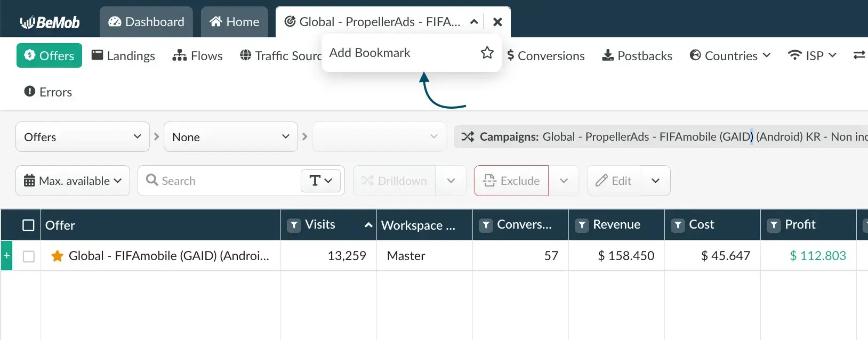Click the BeMob logo
The image size is (868, 340).
coord(50,22)
